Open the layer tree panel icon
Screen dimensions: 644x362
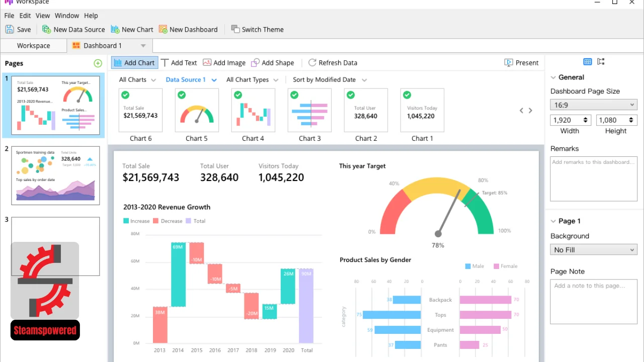click(601, 62)
